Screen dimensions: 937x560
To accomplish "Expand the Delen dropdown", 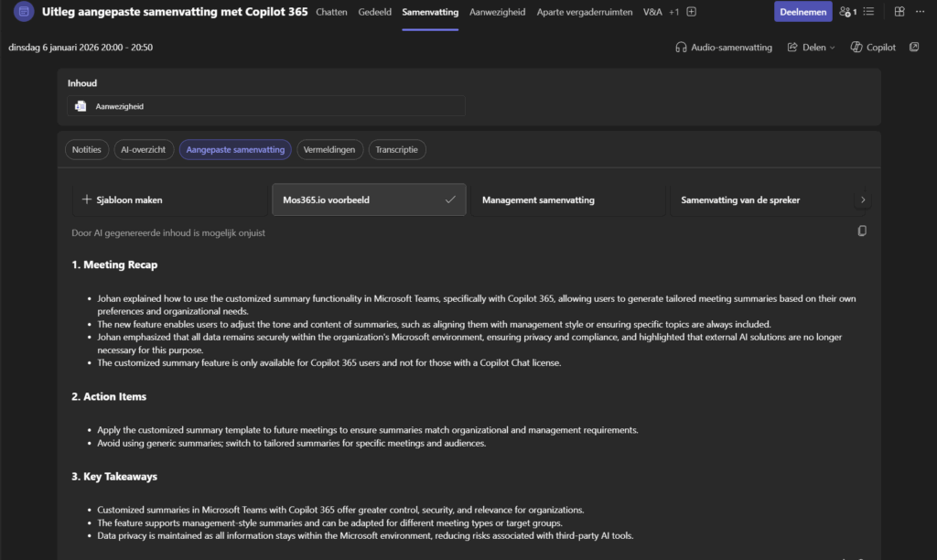I will (811, 48).
